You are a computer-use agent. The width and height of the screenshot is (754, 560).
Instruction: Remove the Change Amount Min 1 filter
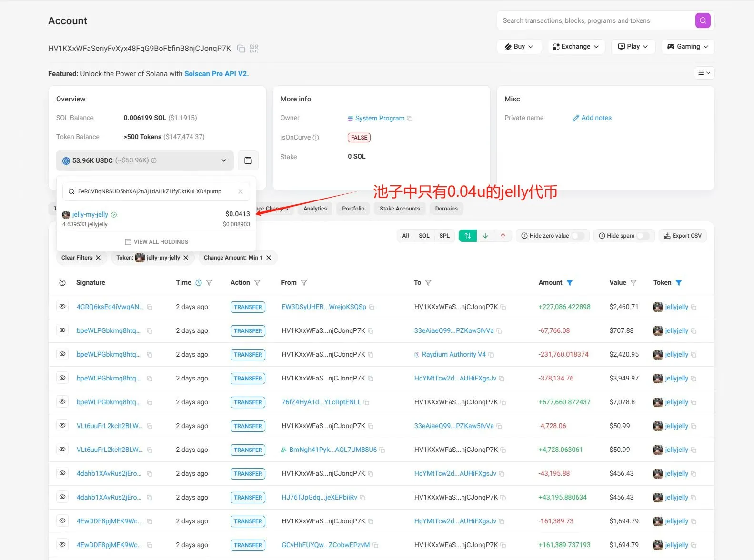269,258
